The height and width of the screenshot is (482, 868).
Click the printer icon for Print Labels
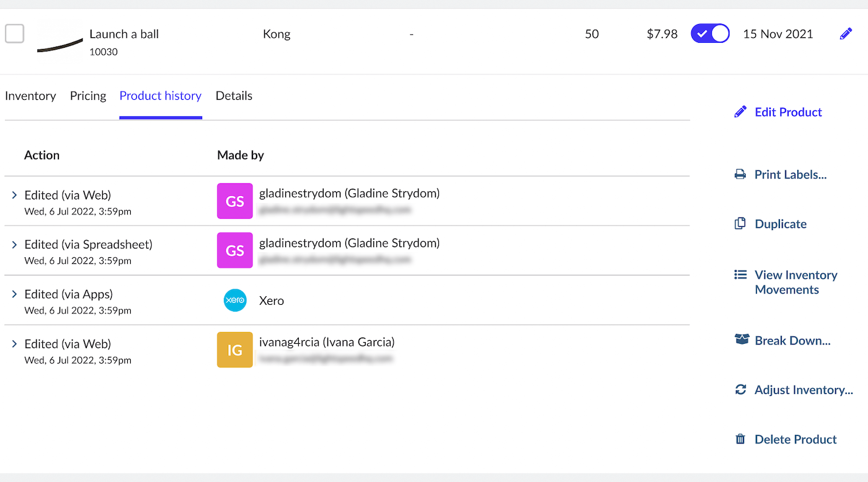pyautogui.click(x=740, y=175)
